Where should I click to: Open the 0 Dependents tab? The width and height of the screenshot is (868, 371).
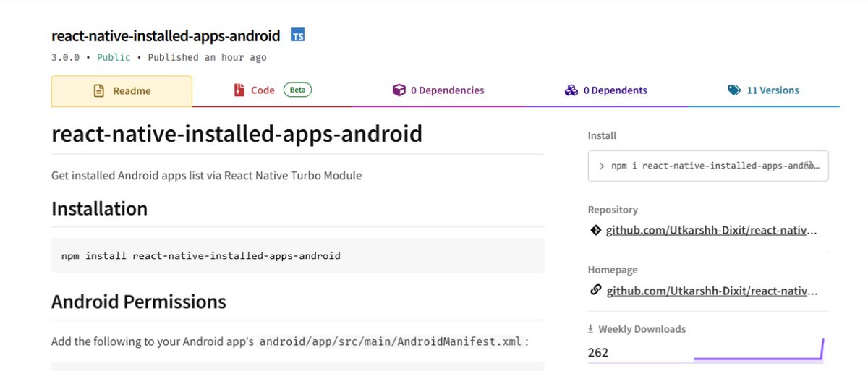[605, 90]
